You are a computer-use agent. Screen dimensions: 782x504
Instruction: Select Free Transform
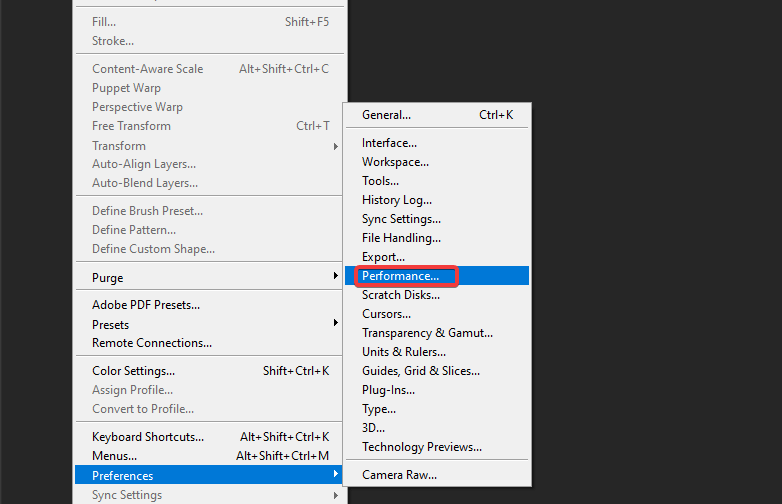click(209, 126)
